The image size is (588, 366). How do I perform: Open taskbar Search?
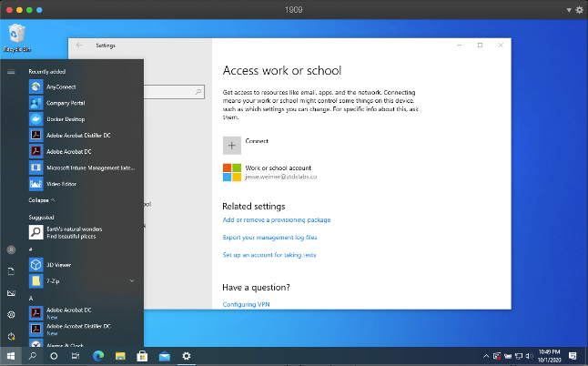tap(33, 356)
